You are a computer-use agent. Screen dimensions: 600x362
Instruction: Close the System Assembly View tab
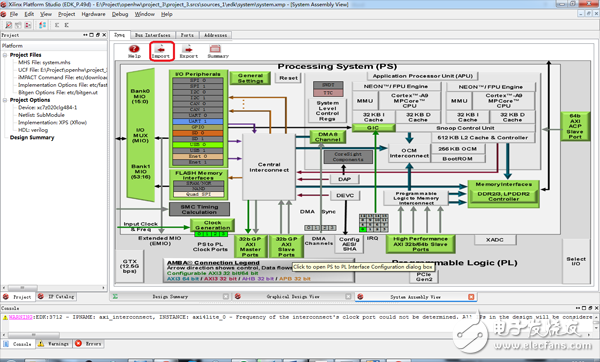471,297
